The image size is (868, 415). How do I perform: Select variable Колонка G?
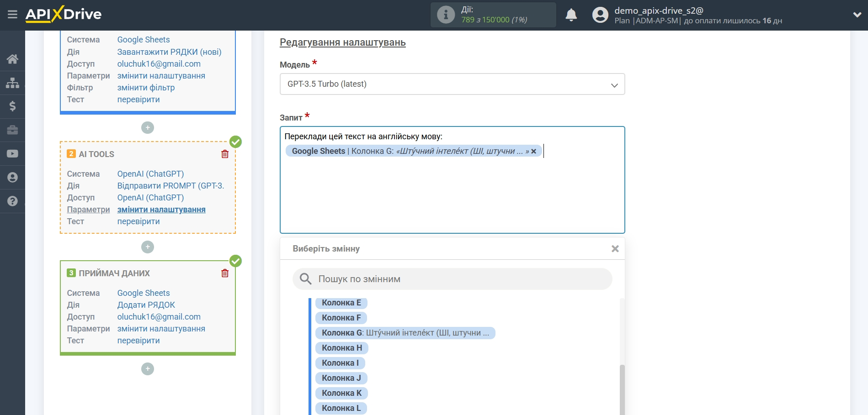(x=405, y=333)
